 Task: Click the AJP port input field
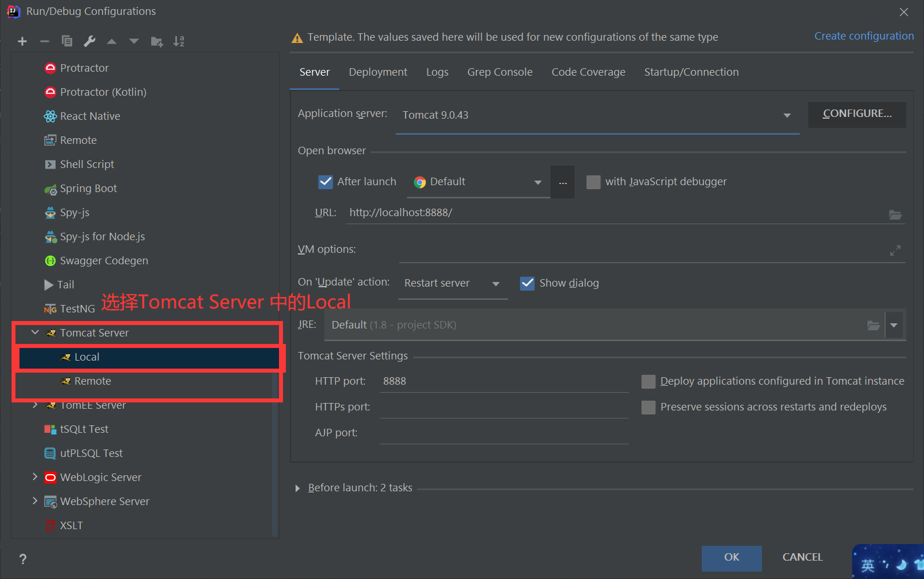[x=504, y=433]
